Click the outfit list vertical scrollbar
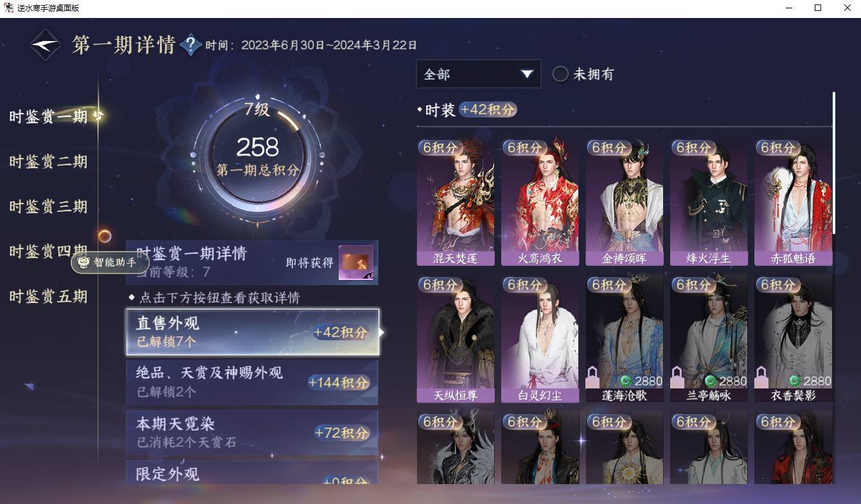The height and width of the screenshot is (504, 861). [x=833, y=163]
